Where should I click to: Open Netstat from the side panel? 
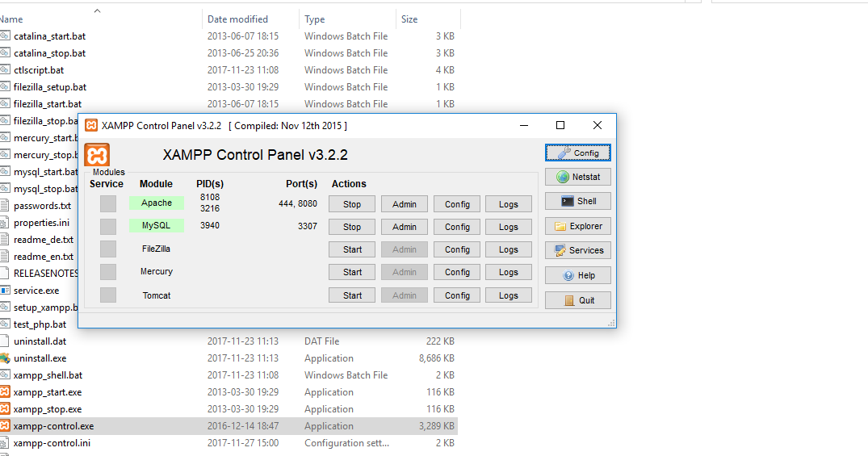click(x=578, y=177)
